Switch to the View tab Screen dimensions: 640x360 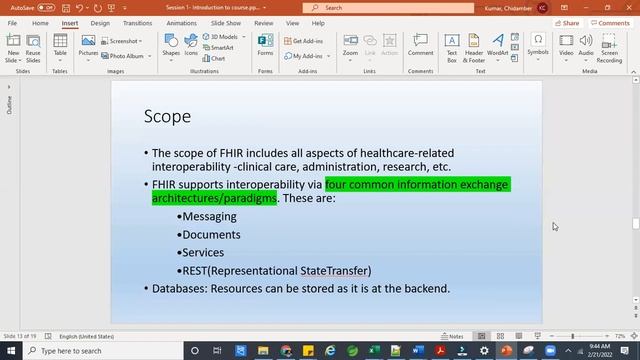pyautogui.click(x=292, y=23)
